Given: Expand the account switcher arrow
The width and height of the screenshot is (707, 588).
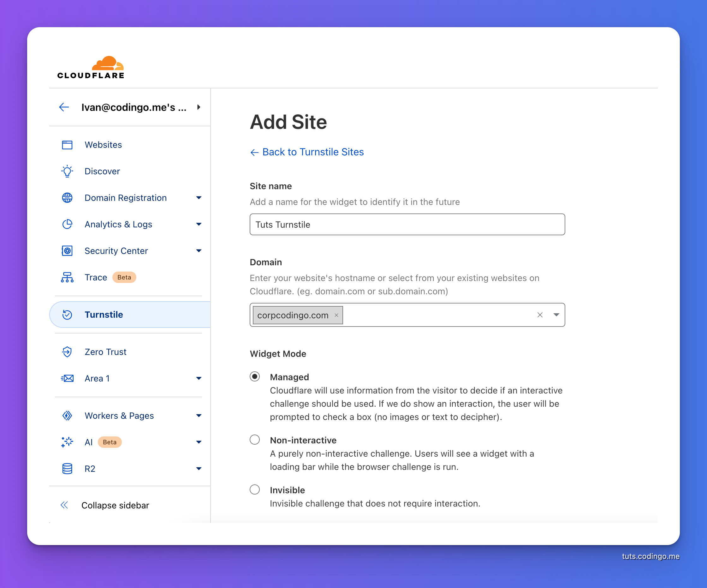Looking at the screenshot, I should [199, 107].
